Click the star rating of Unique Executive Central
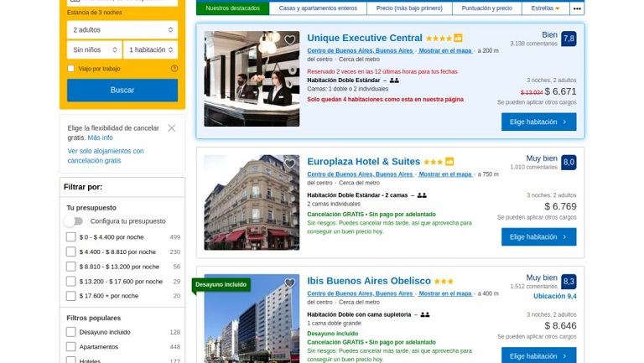The height and width of the screenshot is (363, 644). tap(439, 39)
